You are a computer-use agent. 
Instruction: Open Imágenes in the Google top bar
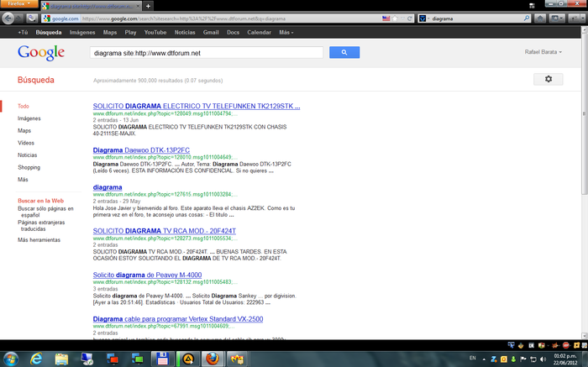82,32
